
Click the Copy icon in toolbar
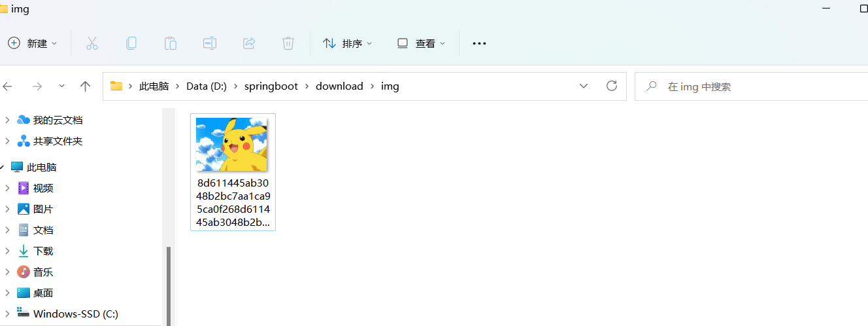click(x=131, y=43)
